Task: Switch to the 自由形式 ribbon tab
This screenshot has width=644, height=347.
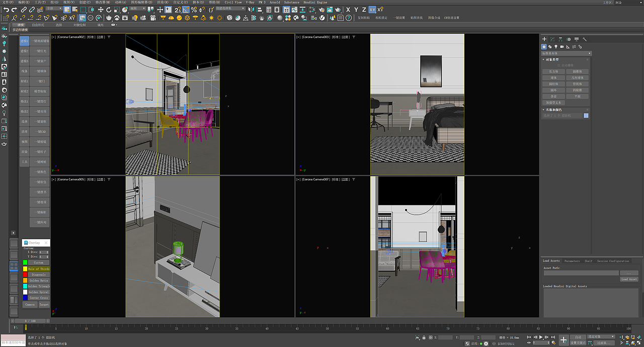Action: click(38, 25)
